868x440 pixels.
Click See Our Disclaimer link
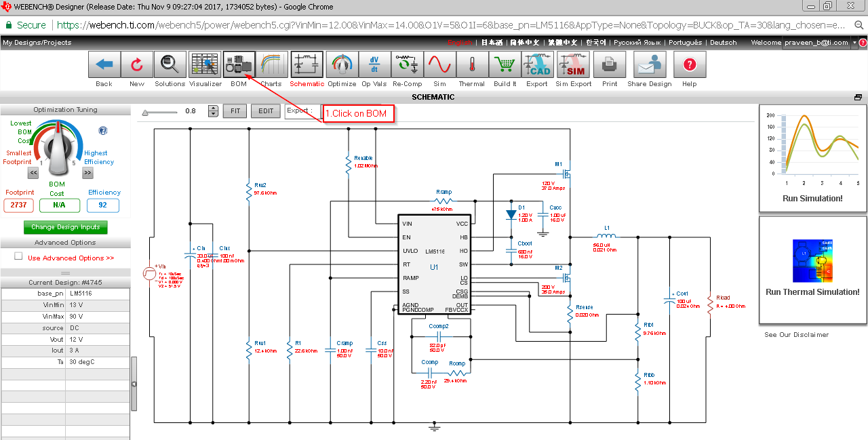coord(797,334)
